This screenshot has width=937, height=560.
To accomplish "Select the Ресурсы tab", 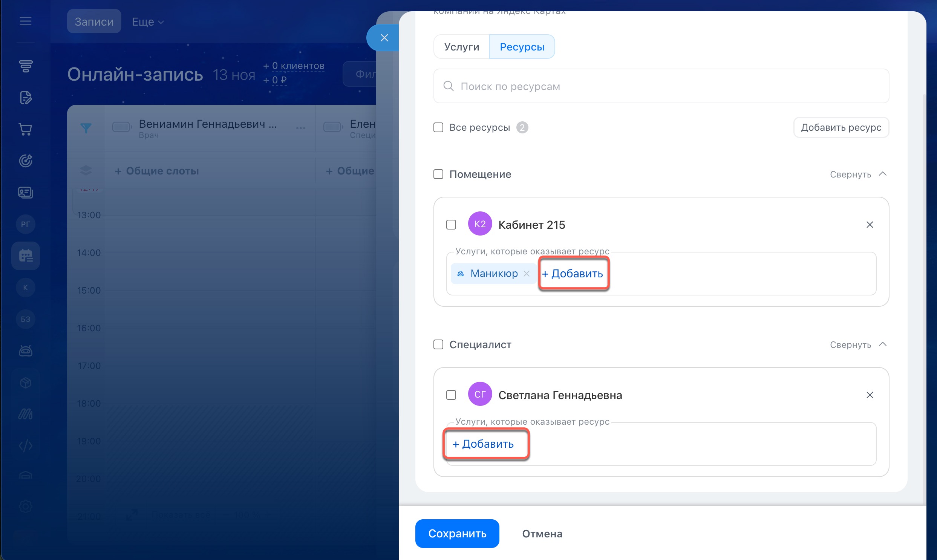I will coord(522,47).
